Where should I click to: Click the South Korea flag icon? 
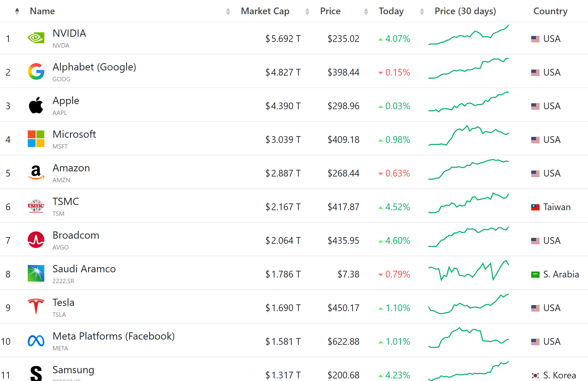click(535, 375)
